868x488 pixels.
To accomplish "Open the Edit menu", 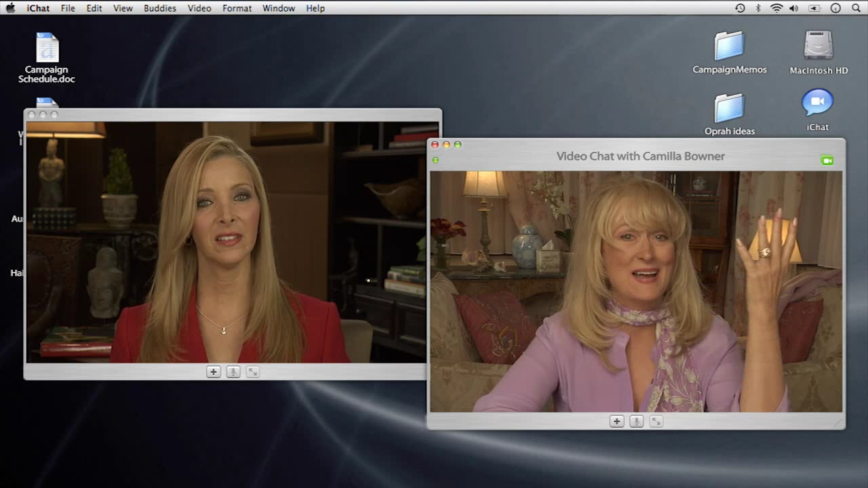I will pyautogui.click(x=94, y=8).
